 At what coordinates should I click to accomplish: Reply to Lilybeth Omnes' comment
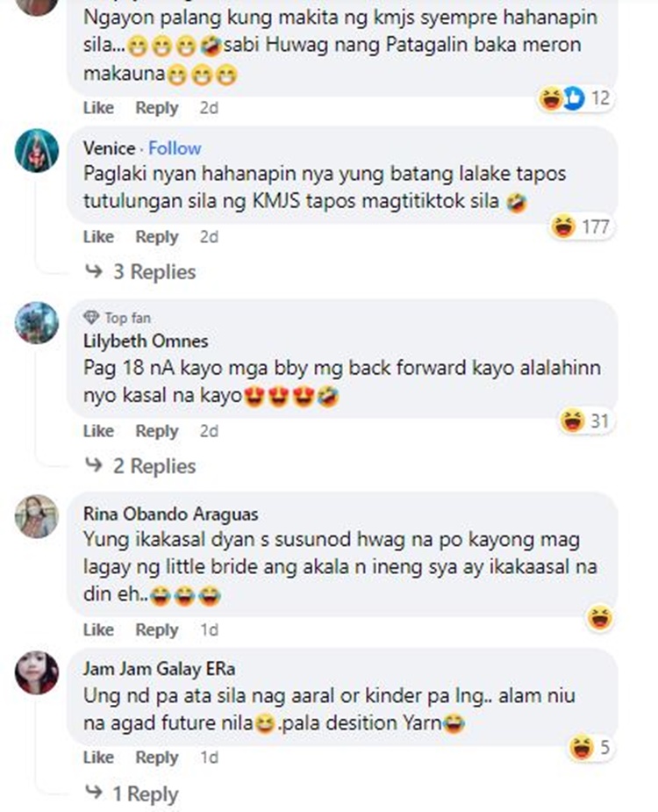(157, 431)
